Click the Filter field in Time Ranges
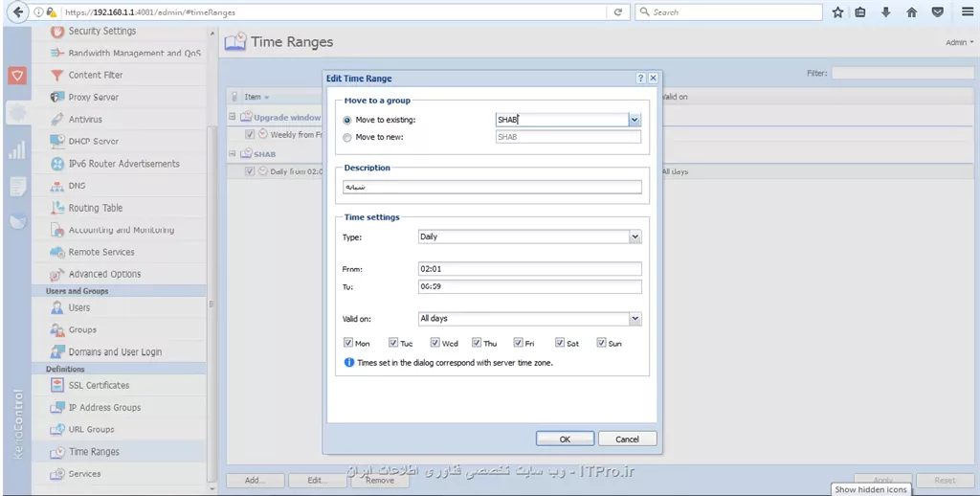980x496 pixels. (x=902, y=73)
